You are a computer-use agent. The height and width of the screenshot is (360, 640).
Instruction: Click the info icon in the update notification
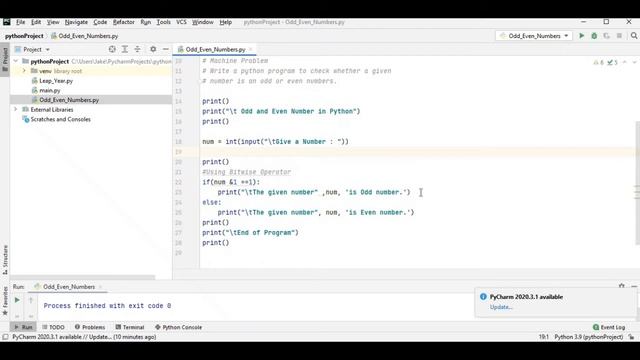click(483, 297)
